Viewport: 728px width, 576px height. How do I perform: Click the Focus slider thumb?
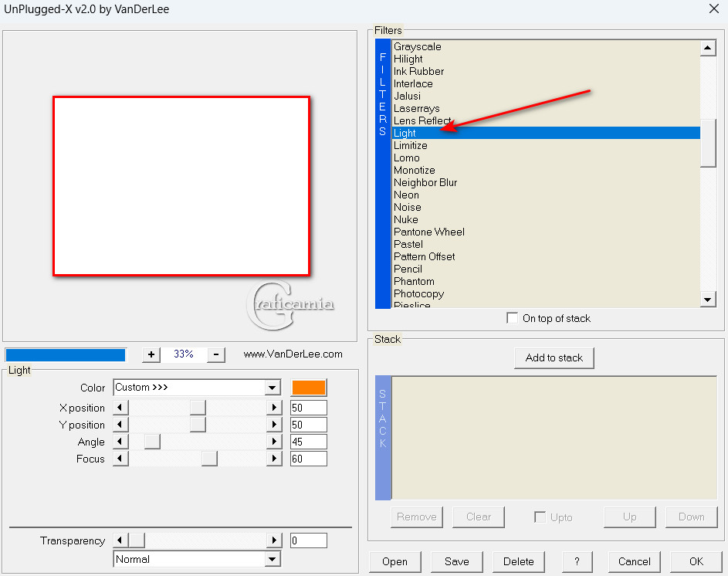point(209,459)
